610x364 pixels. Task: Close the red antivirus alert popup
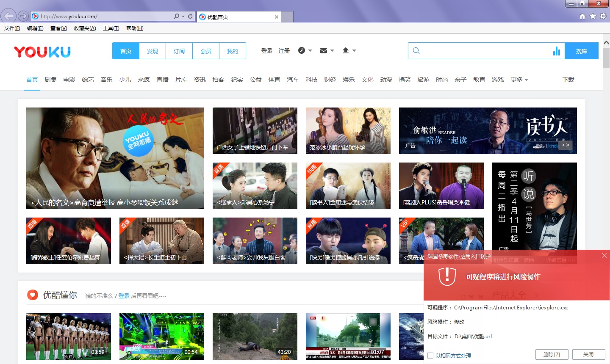point(604,255)
